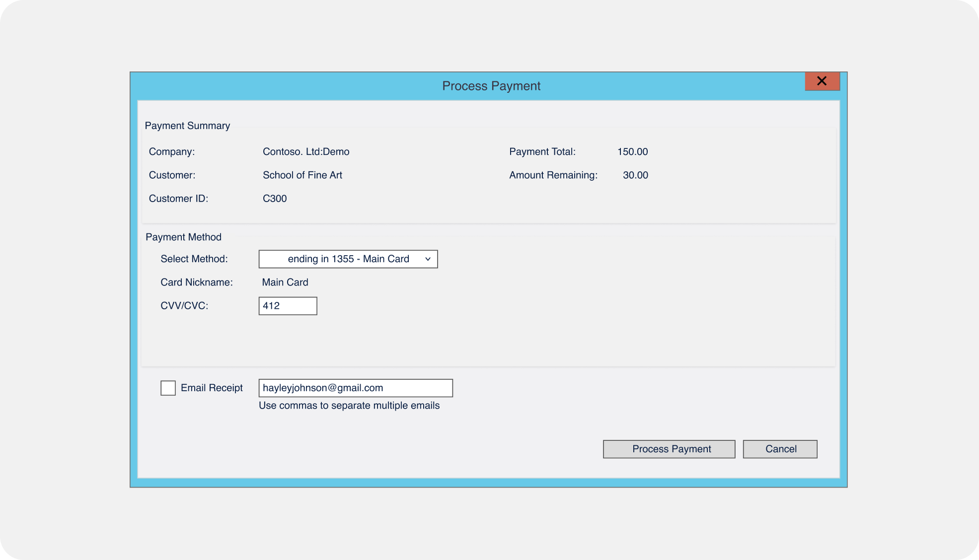Open the Select Method dropdown
The height and width of the screenshot is (560, 979).
[x=348, y=259]
